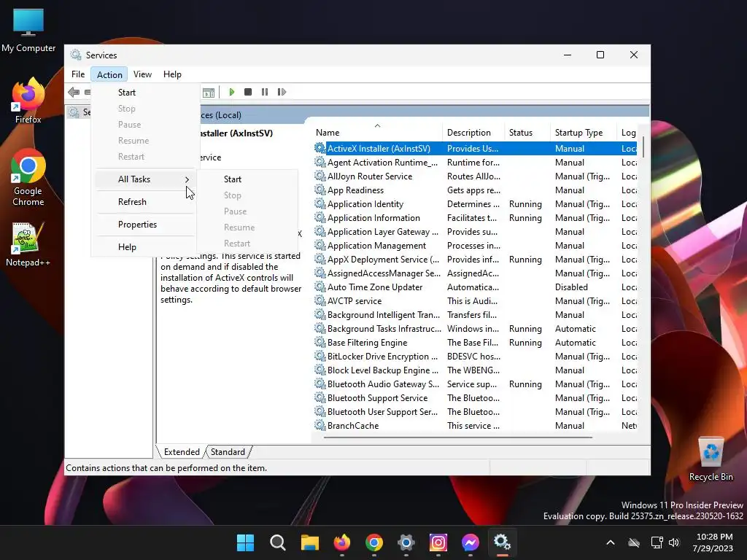The image size is (747, 560).
Task: Select Bluetooth Audio Gateway Service row
Action: click(x=475, y=384)
